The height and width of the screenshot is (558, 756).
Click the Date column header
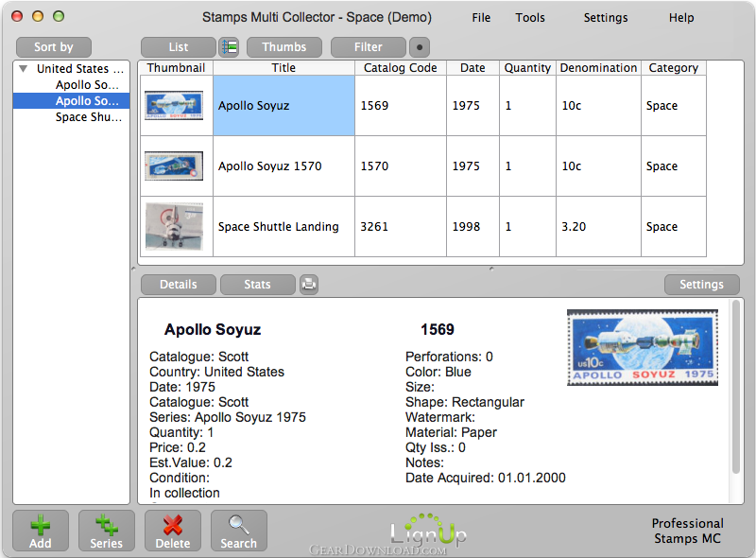click(x=472, y=68)
